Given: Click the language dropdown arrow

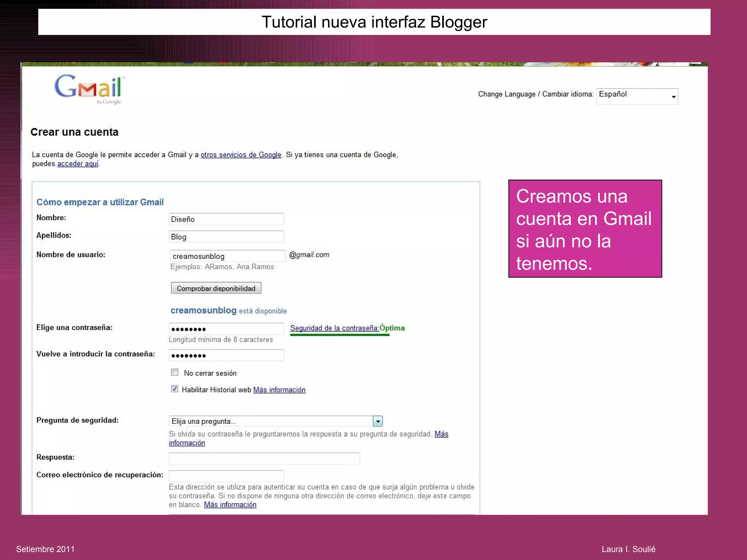Looking at the screenshot, I should point(673,97).
